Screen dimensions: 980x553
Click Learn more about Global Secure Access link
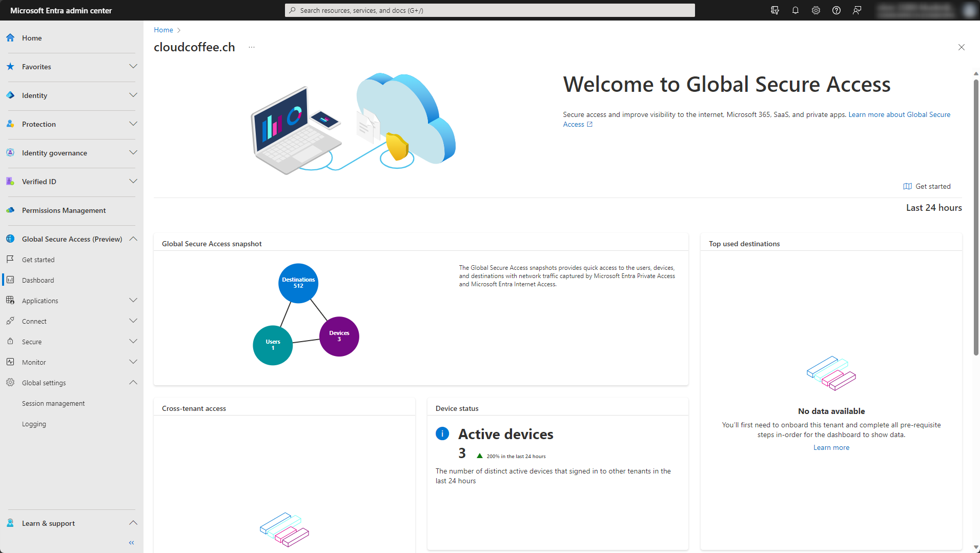(899, 115)
